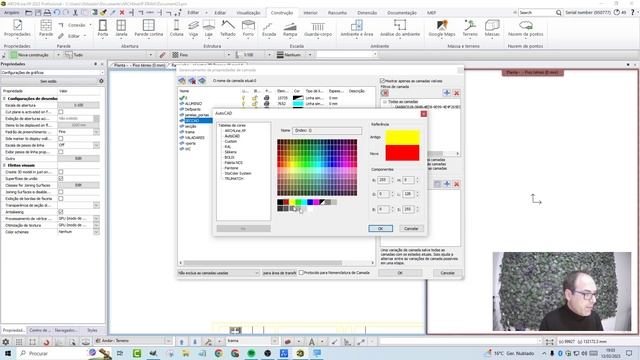The image size is (640, 360).
Task: Confirm with OK in the AutoCAD color dialog
Action: tap(380, 229)
